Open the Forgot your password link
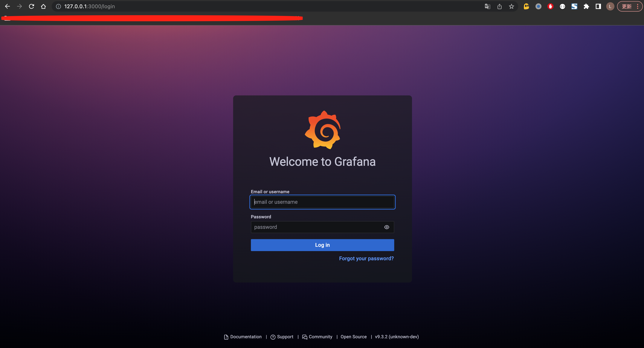The width and height of the screenshot is (644, 348). coord(366,259)
